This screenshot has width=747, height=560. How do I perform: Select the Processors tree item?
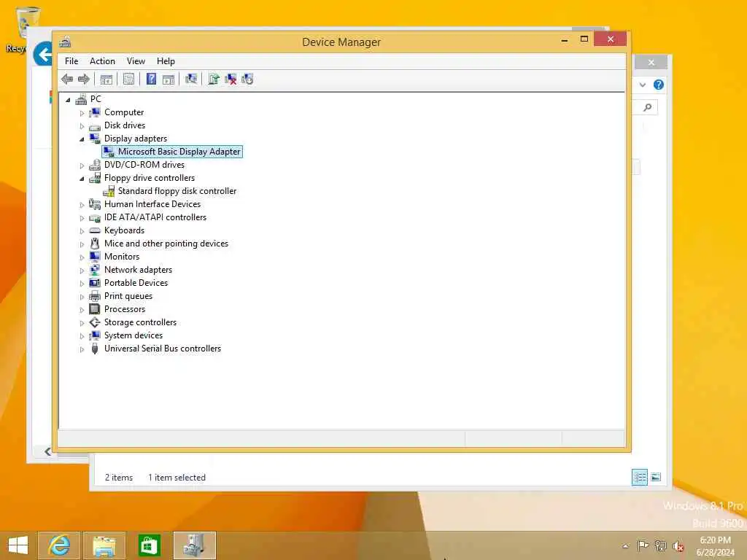click(x=125, y=309)
